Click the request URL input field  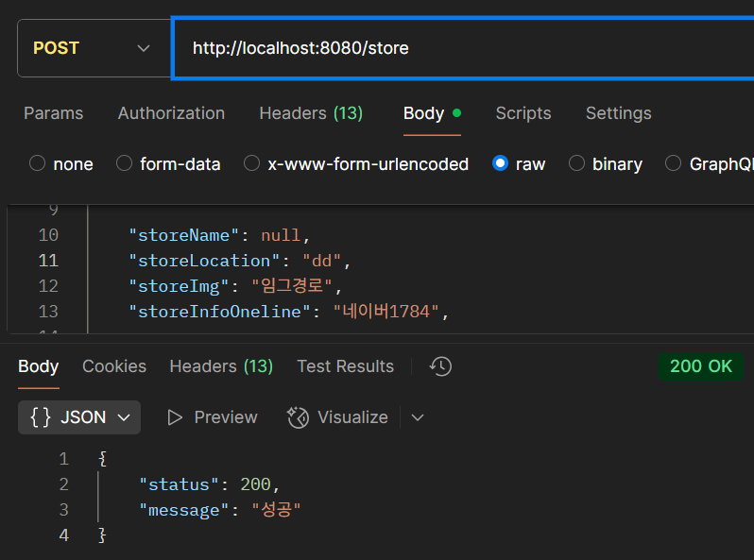click(x=463, y=48)
